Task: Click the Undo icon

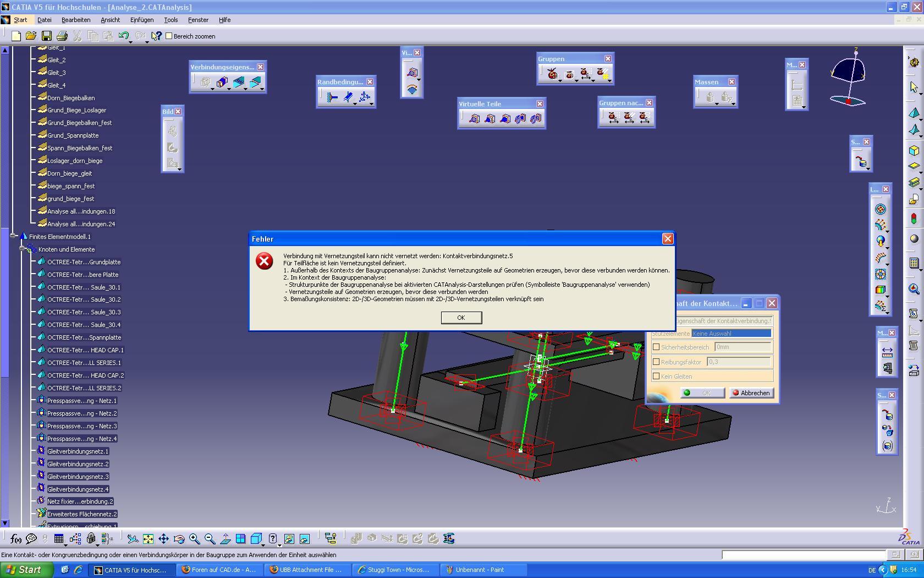Action: (123, 36)
